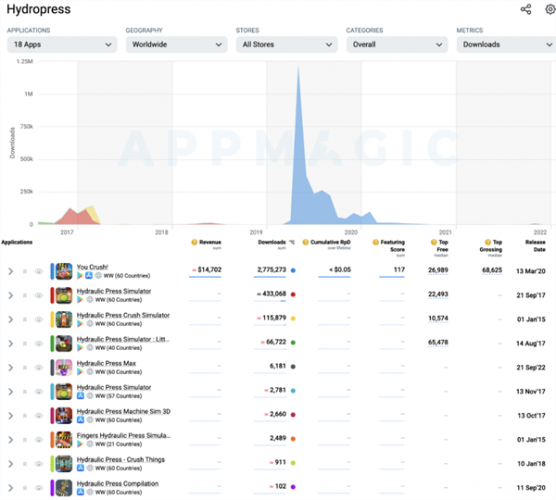Screen dimensions: 556x500
Task: Click App Store icon under Hydraulic Press - Crush Things
Action: pos(80,468)
